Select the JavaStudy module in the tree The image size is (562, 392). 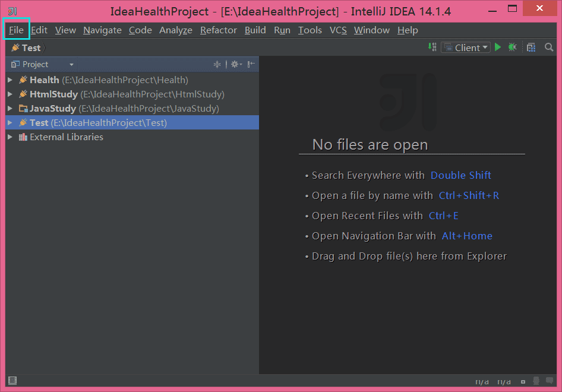53,109
